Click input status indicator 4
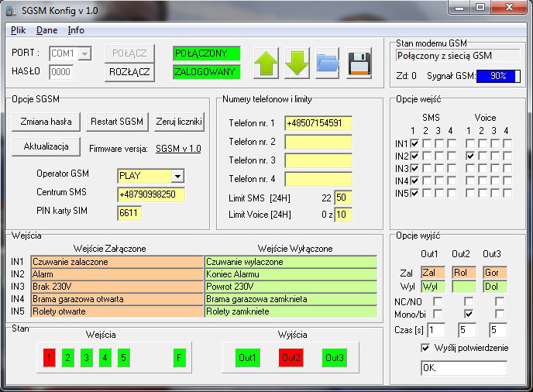Viewport: 533px width, 392px height. pos(105,358)
